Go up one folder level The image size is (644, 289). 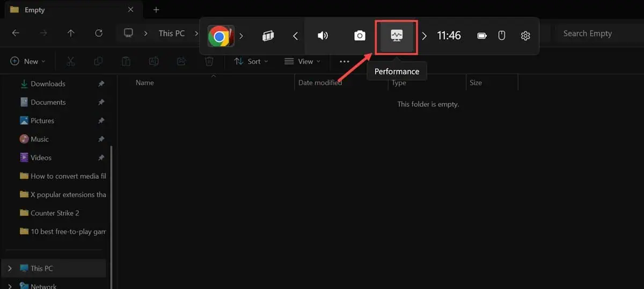pyautogui.click(x=71, y=33)
